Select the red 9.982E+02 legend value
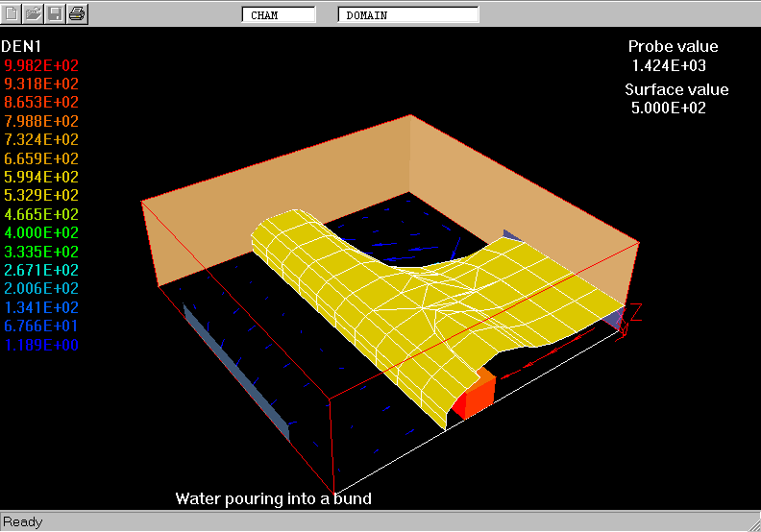 click(x=41, y=65)
